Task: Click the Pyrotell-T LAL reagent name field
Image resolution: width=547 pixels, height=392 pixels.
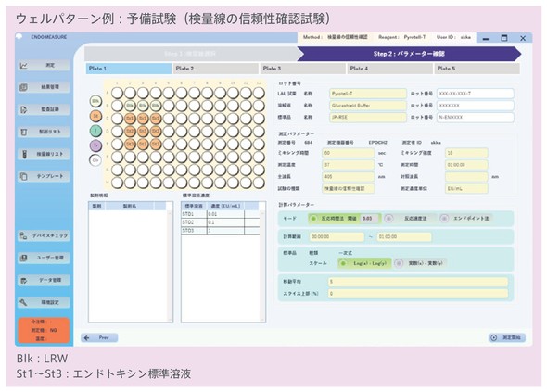Action: (x=368, y=94)
